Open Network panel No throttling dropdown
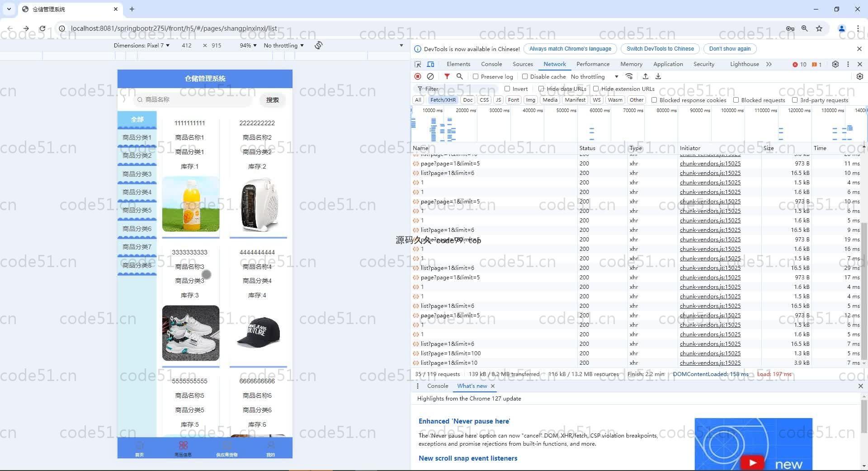The image size is (868, 471). point(594,76)
